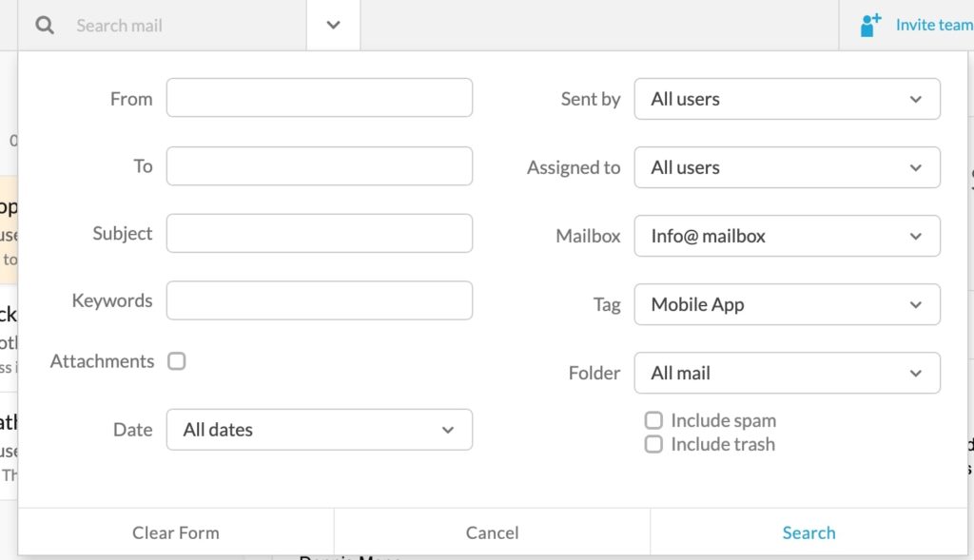Screen dimensions: 974x560
Task: Open the Assigned to dropdown
Action: pyautogui.click(x=787, y=167)
